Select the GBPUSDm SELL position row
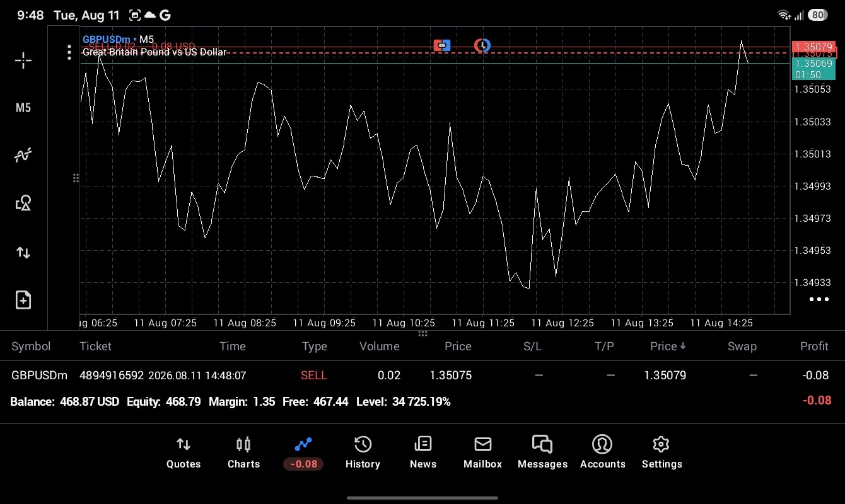 click(422, 375)
